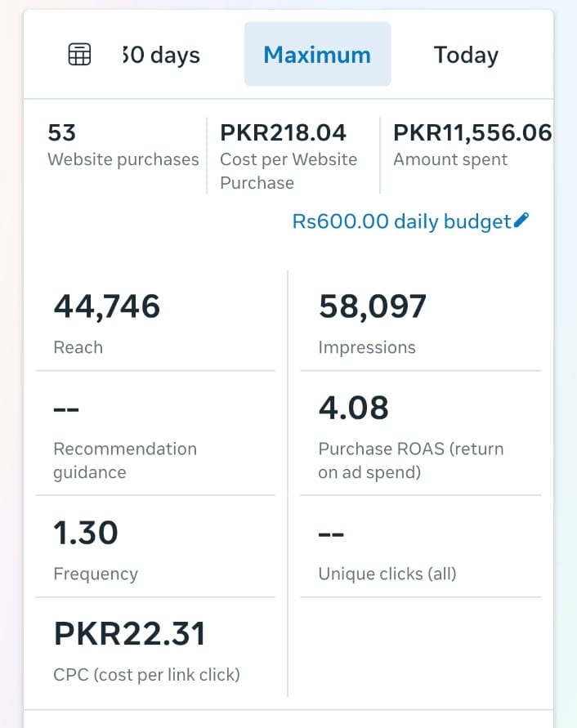This screenshot has height=728, width=577.
Task: Click the 53 Website purchases metric
Action: 123,145
